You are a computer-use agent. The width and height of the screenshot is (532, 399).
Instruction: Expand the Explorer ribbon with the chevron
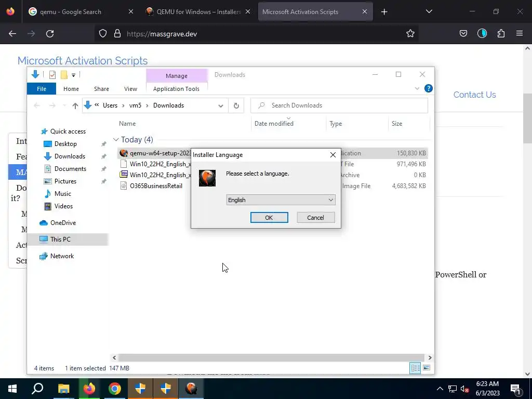tap(417, 88)
